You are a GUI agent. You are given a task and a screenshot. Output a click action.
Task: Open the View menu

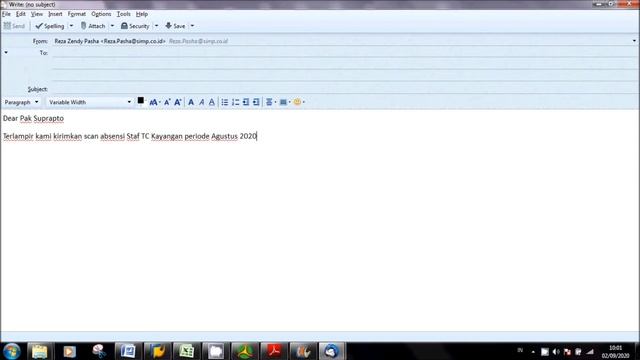pos(37,14)
